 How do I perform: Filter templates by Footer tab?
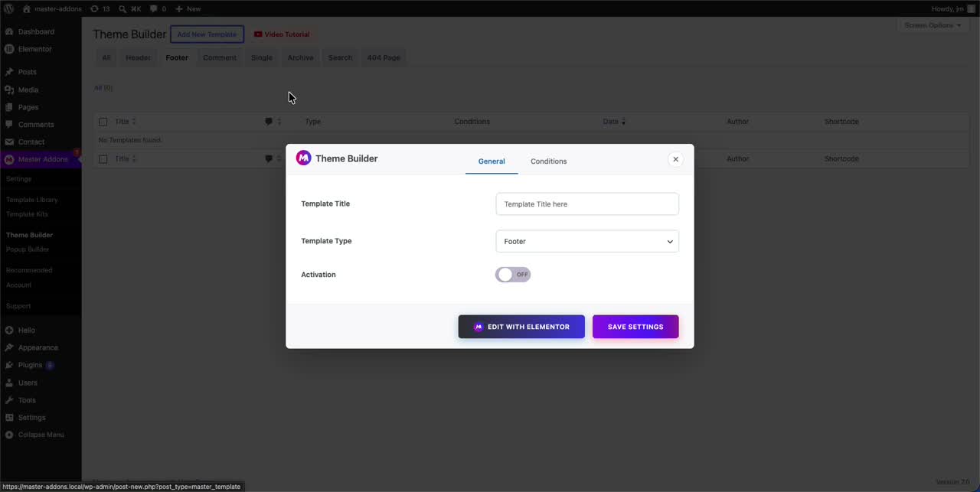tap(177, 57)
